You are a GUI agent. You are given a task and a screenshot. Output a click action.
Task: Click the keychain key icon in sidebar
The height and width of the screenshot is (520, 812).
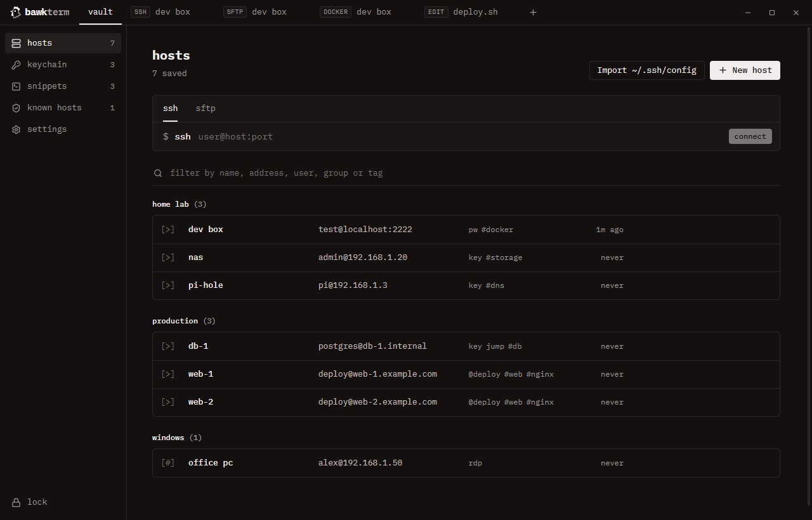click(16, 65)
